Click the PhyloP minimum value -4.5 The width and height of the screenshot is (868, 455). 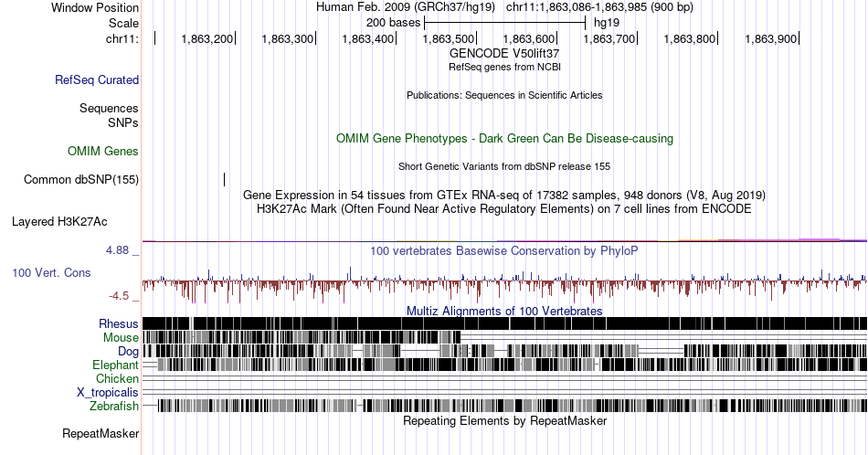point(119,296)
